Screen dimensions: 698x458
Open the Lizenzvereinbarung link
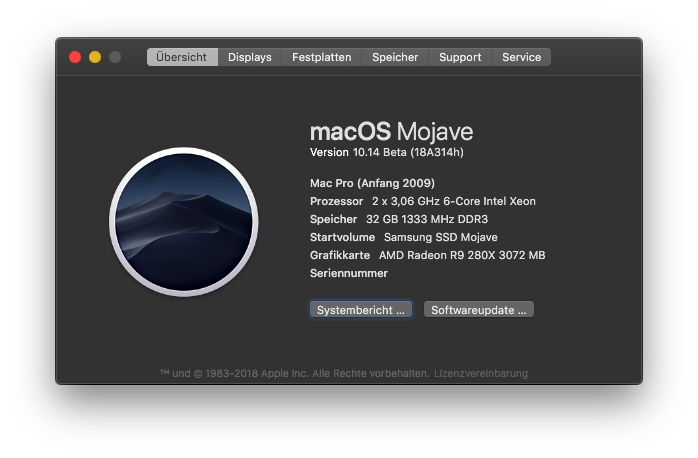(481, 373)
